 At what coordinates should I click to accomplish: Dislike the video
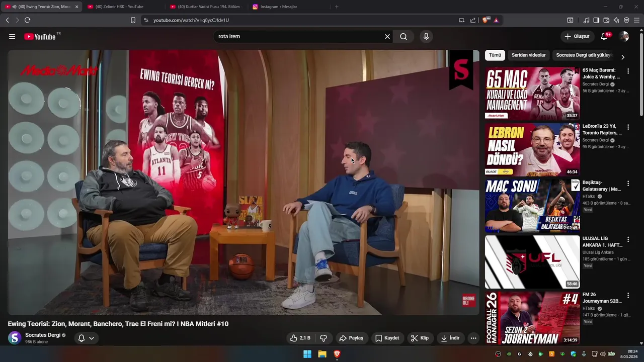point(324,338)
